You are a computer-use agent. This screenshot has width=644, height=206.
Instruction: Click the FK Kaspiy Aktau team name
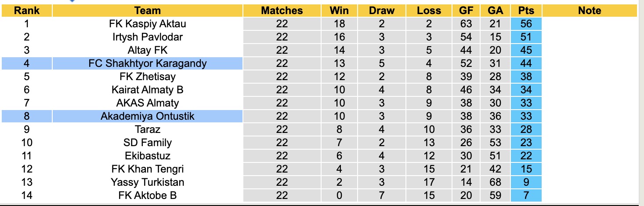point(147,24)
